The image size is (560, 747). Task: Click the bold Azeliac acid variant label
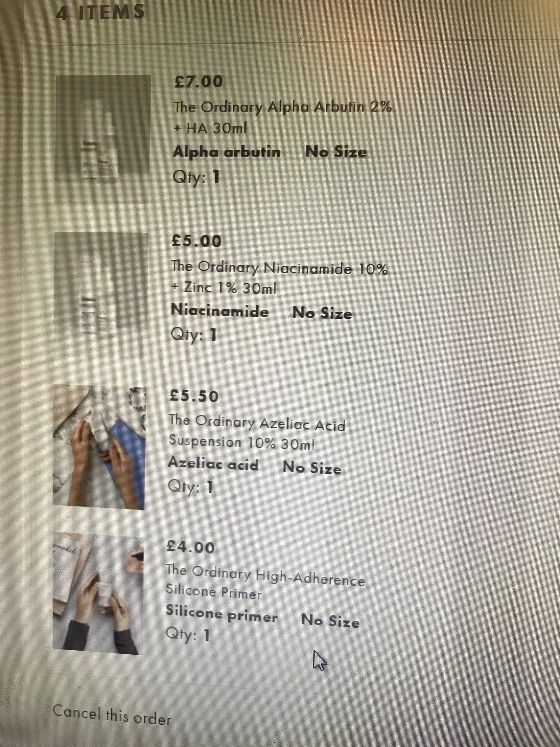(214, 465)
